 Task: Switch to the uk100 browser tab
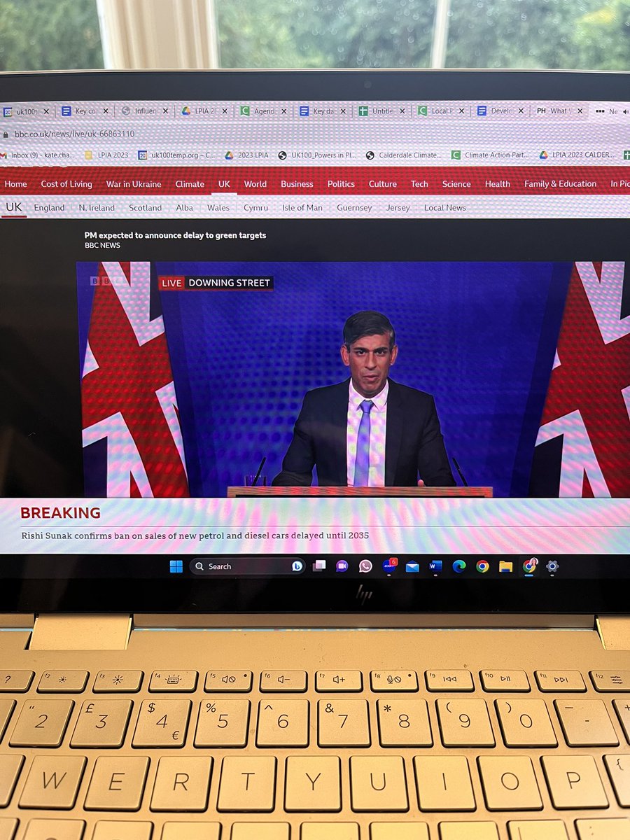[x=27, y=111]
